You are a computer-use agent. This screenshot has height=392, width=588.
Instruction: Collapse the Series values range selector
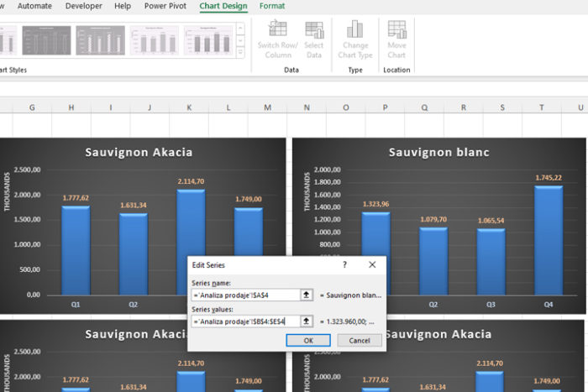coord(307,321)
